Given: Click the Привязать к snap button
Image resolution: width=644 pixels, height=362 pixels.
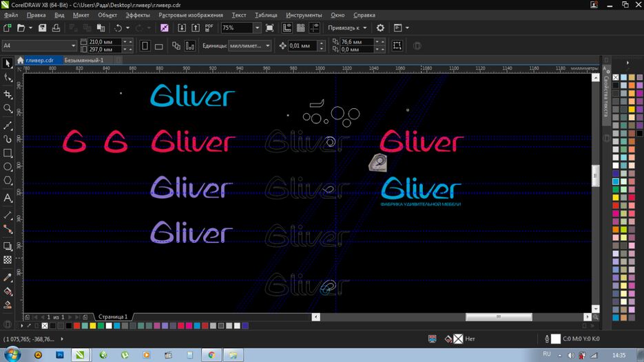Looking at the screenshot, I should (348, 28).
